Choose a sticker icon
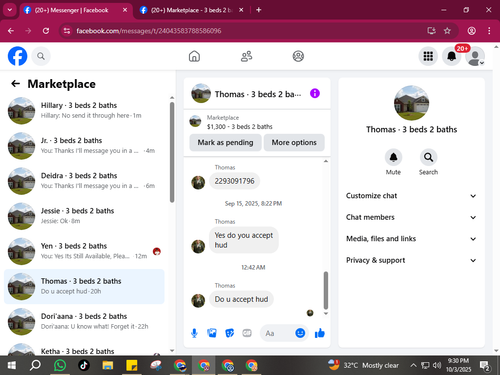Screen dimensions: 500x375 click(x=229, y=333)
